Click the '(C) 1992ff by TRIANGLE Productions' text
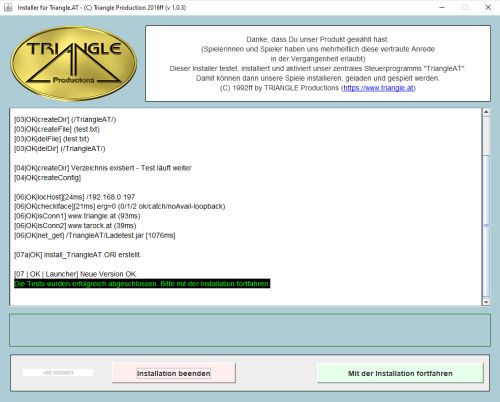500x402 pixels. point(279,88)
